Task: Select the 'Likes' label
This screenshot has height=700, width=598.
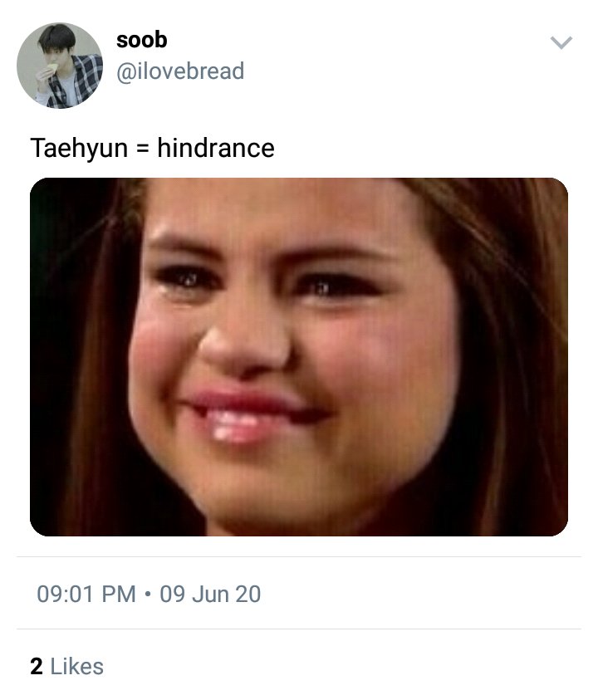Action: (76, 667)
